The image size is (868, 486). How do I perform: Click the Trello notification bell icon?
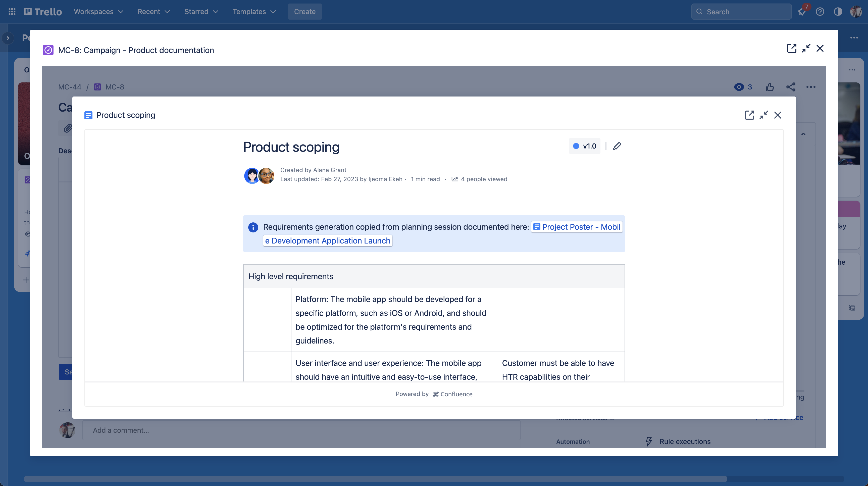click(803, 11)
